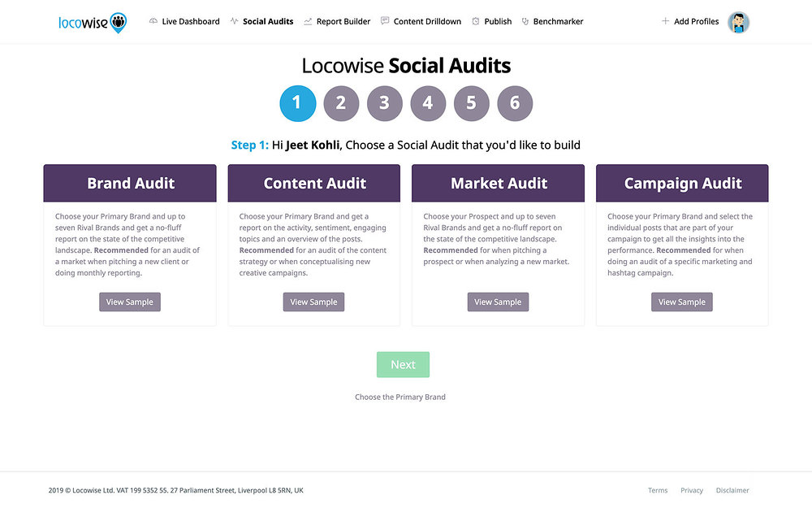812x508 pixels.
Task: Click the Social Audits pulse icon
Action: (234, 21)
